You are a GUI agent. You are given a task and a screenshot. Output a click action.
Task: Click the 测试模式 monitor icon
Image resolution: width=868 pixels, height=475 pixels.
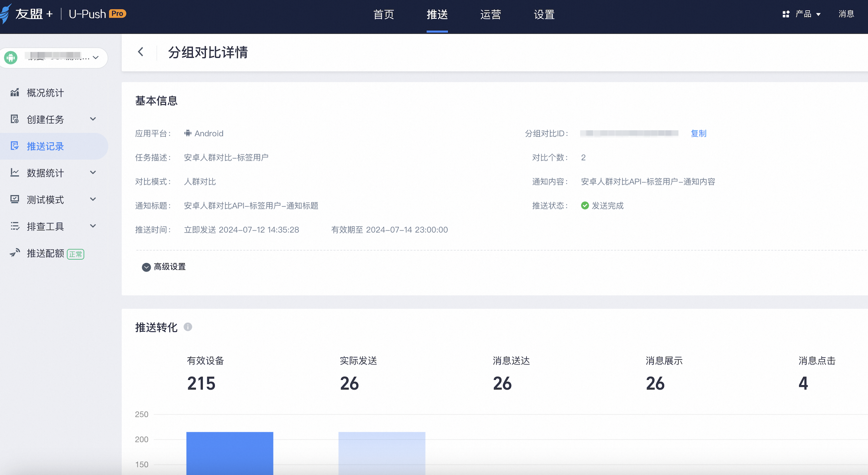click(15, 199)
